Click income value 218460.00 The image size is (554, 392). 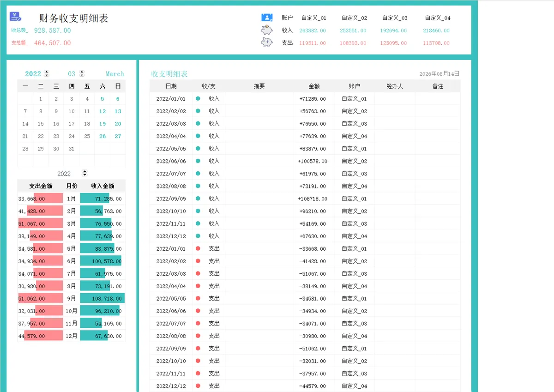tap(436, 30)
